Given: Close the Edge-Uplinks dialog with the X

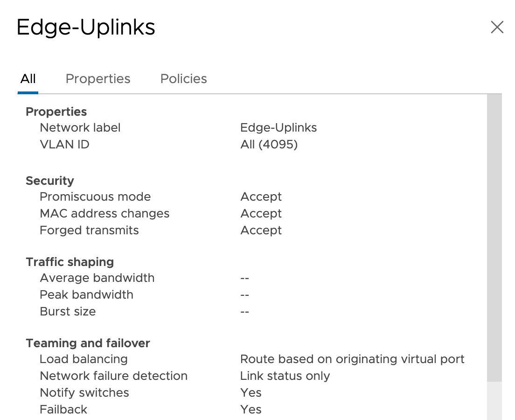Looking at the screenshot, I should pyautogui.click(x=497, y=27).
